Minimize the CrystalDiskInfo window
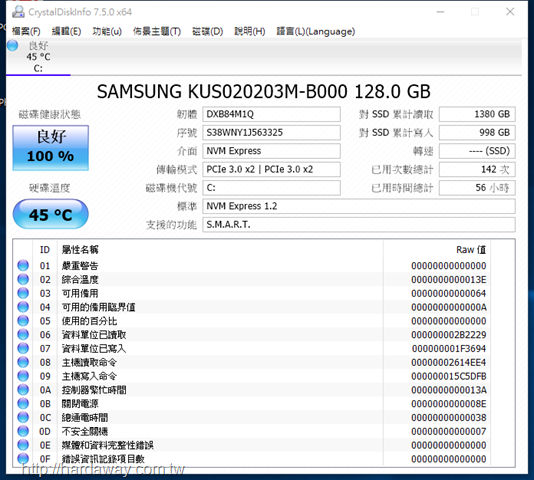Screen dimensions: 534x480 tap(440, 12)
